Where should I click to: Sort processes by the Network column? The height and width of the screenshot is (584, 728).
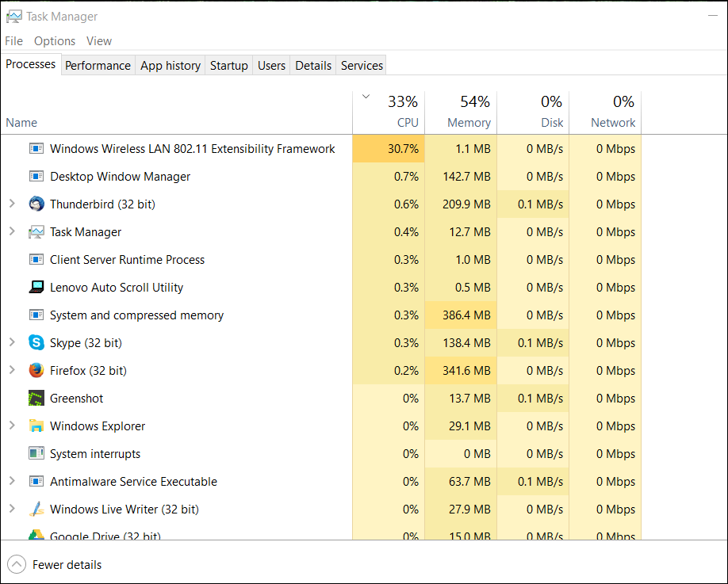tap(605, 113)
